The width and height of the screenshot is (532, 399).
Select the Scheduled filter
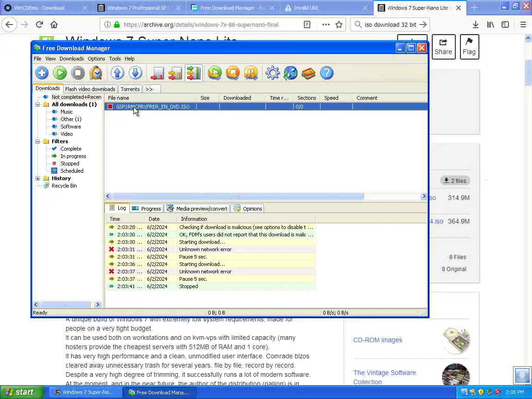[x=72, y=171]
